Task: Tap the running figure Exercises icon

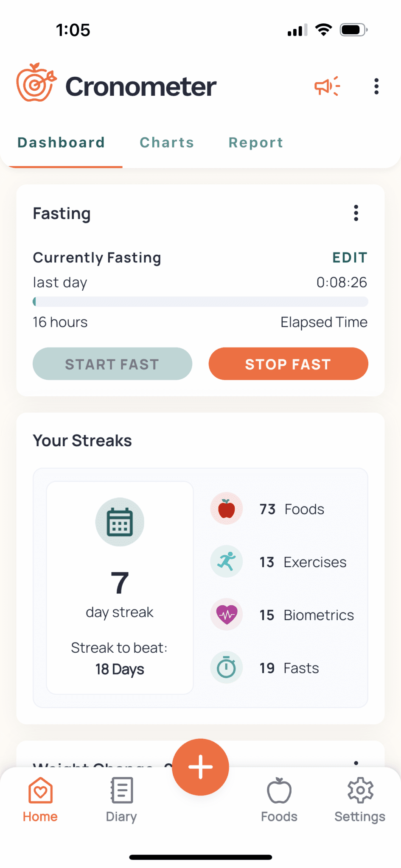Action: click(x=227, y=562)
